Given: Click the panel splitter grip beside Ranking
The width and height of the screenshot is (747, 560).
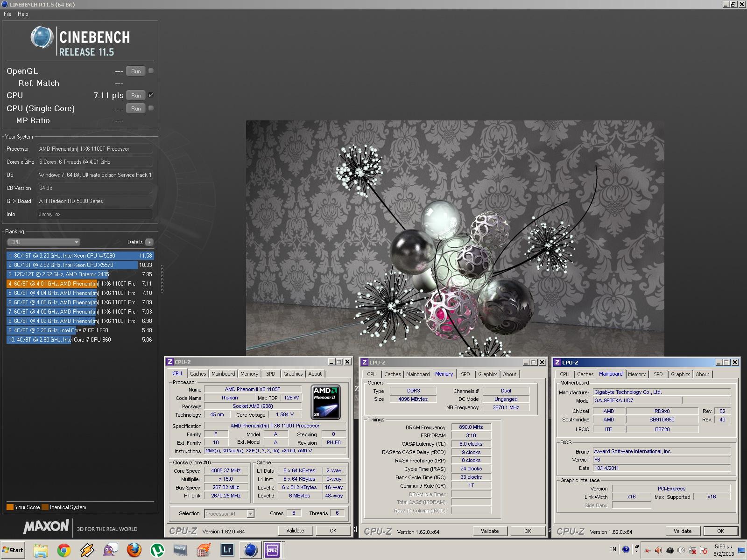Looking at the screenshot, I should click(x=162, y=279).
